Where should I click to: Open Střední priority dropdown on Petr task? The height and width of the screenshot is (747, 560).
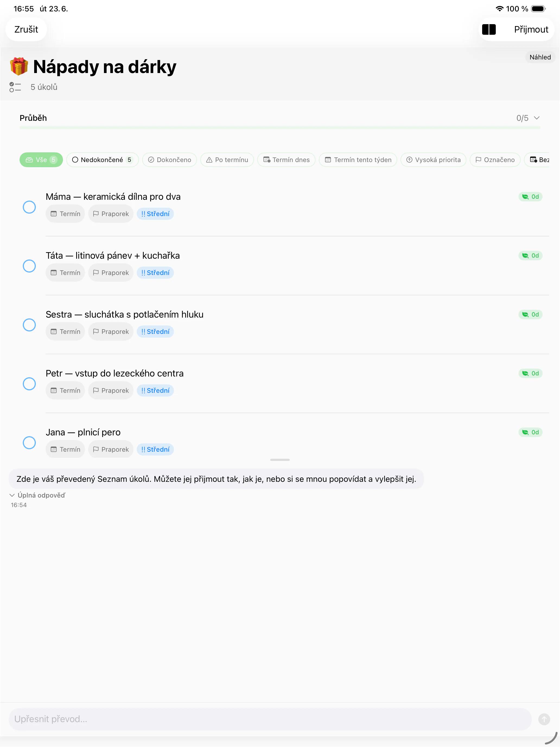tap(155, 390)
